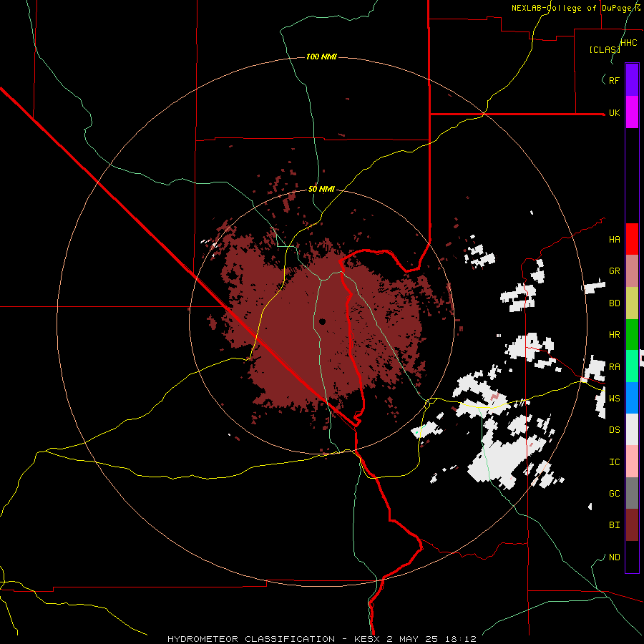This screenshot has width=644, height=644.
Task: Click the GC legend label
Action: coord(614,494)
